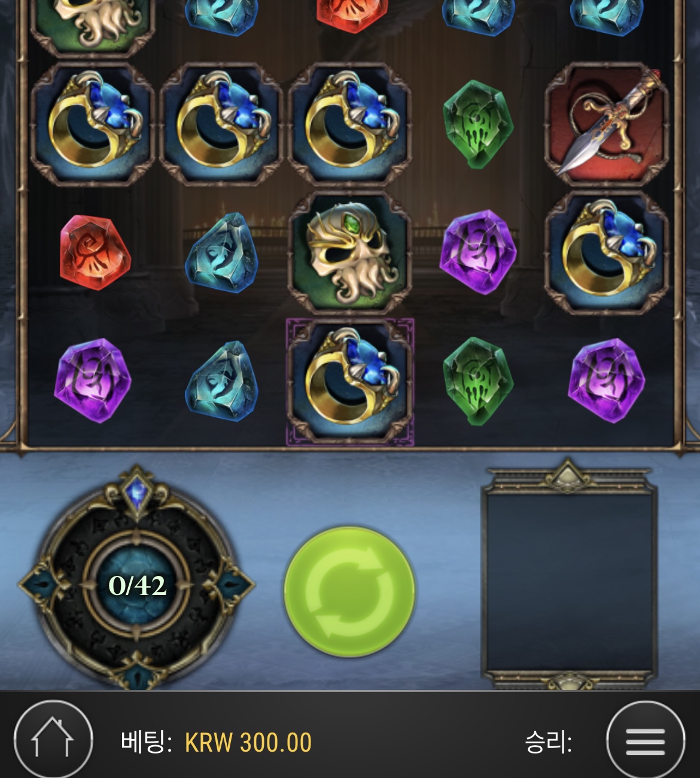
Task: Select the ring symbol below the dagger
Action: tap(607, 253)
